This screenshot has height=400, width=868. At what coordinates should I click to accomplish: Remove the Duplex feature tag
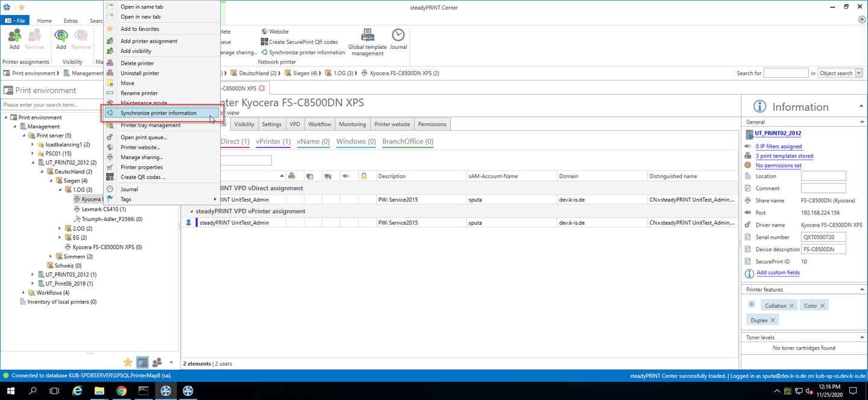click(773, 320)
